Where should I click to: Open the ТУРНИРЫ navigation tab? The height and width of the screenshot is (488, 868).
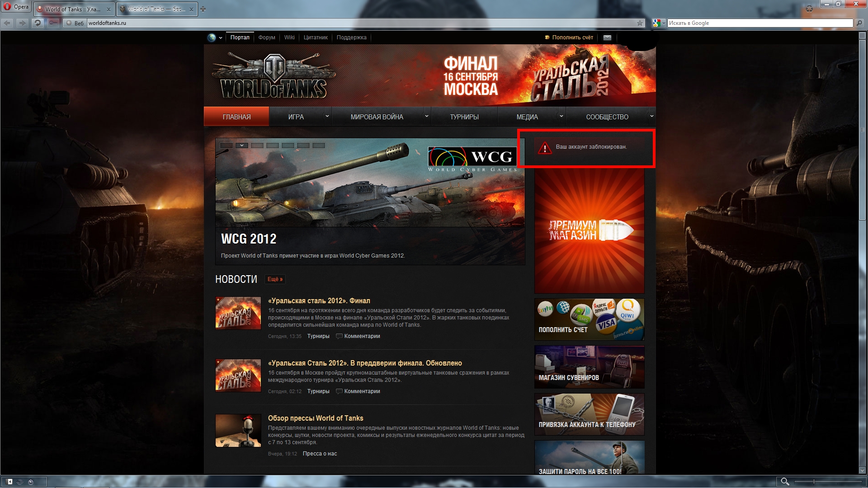464,117
